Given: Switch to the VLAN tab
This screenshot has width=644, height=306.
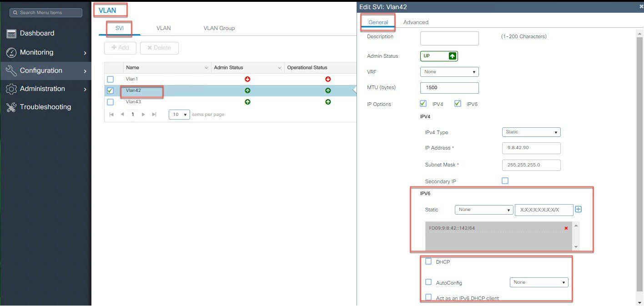Looking at the screenshot, I should pyautogui.click(x=164, y=28).
